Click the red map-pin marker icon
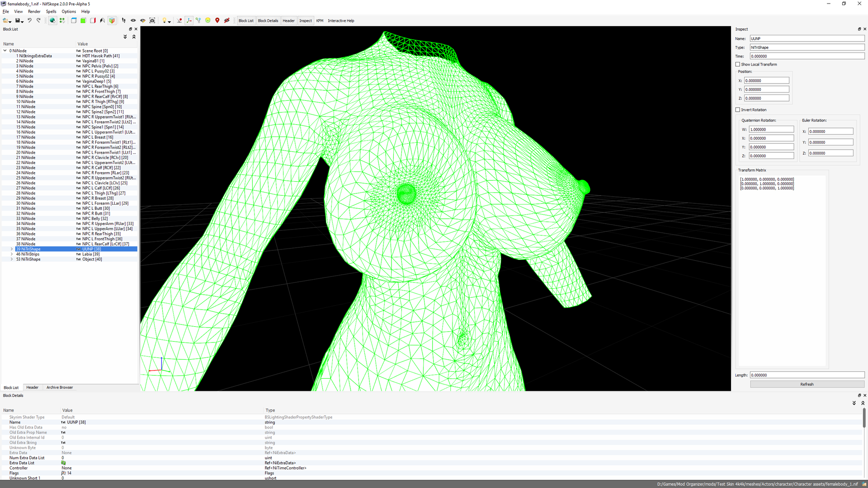Screen dimensions: 868x488 [217, 21]
